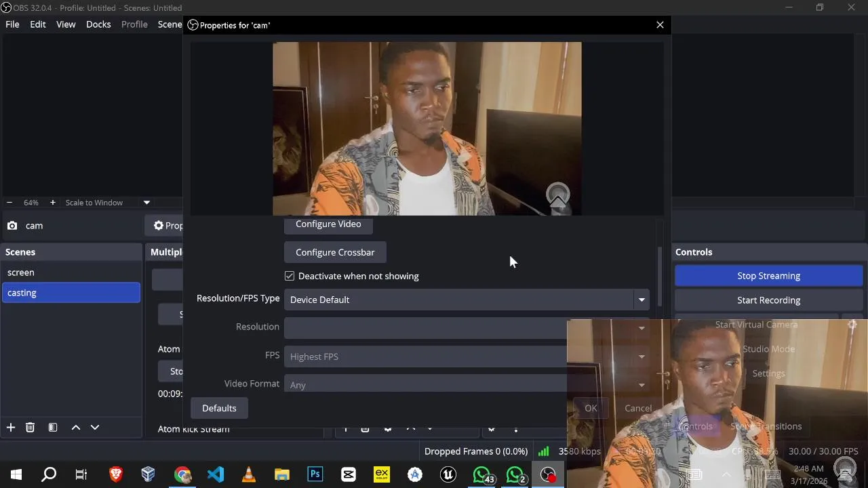Open Resolution/FPS Type dropdown
The image size is (868, 488).
(467, 300)
